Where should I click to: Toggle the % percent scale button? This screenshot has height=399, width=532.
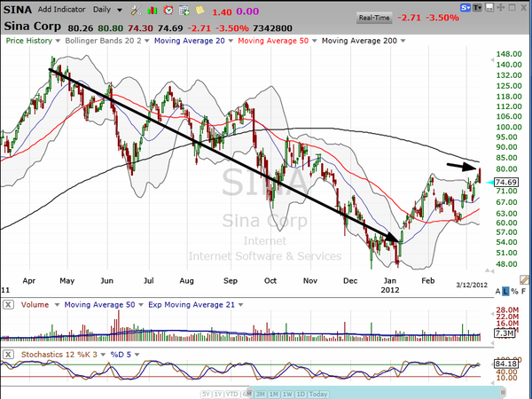point(514,291)
